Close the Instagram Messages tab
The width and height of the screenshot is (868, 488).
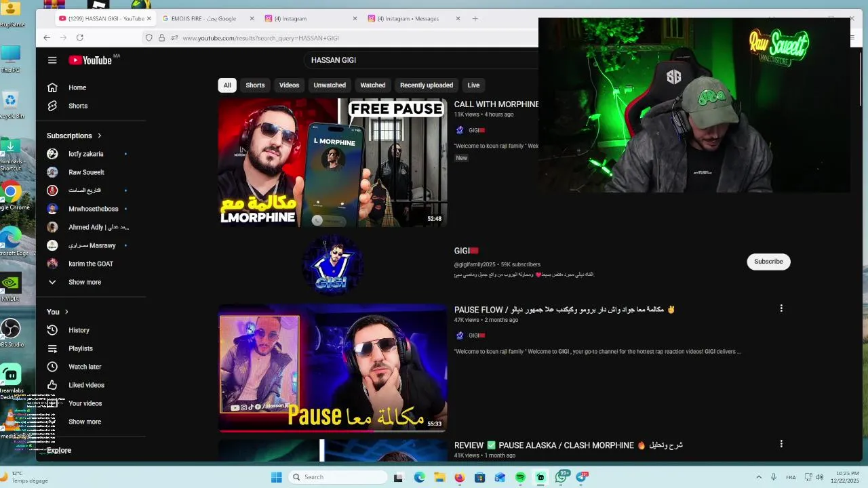click(458, 18)
